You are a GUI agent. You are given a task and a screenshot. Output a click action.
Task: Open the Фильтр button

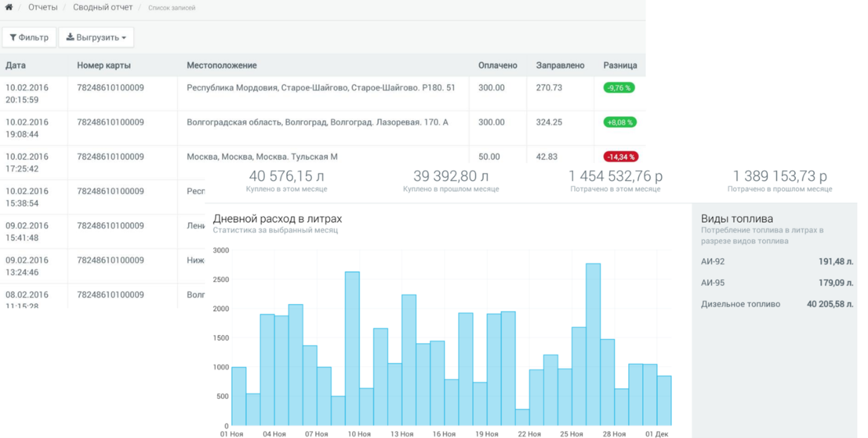(x=29, y=37)
